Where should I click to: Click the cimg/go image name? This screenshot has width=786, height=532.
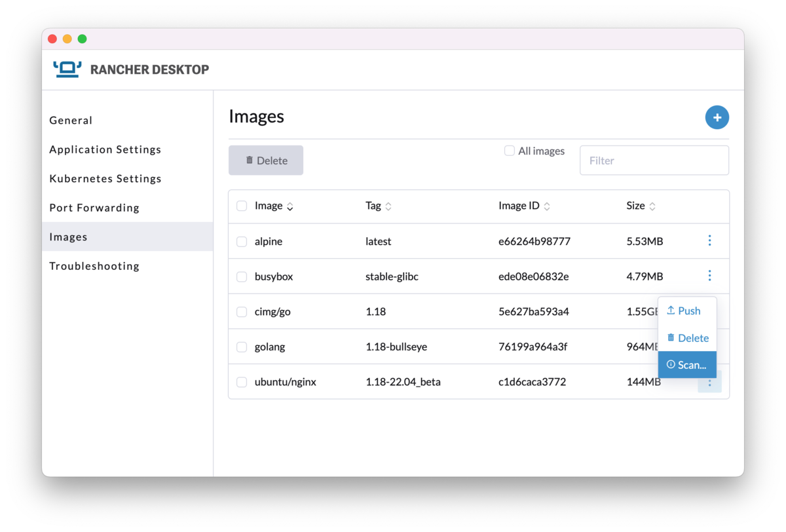click(272, 312)
